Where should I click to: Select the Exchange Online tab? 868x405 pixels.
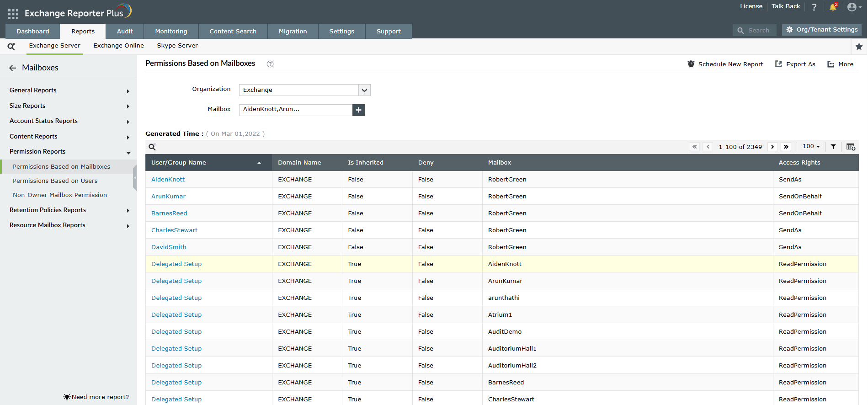click(118, 46)
